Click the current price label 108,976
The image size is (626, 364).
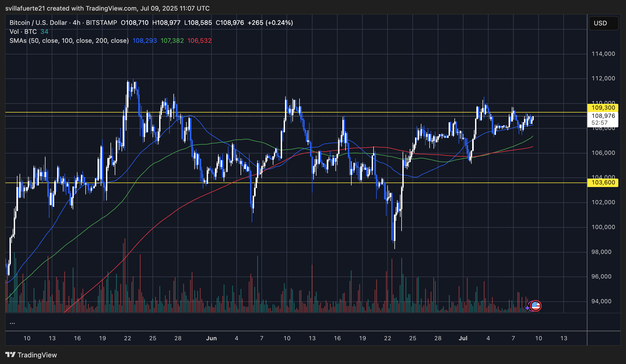tap(603, 116)
